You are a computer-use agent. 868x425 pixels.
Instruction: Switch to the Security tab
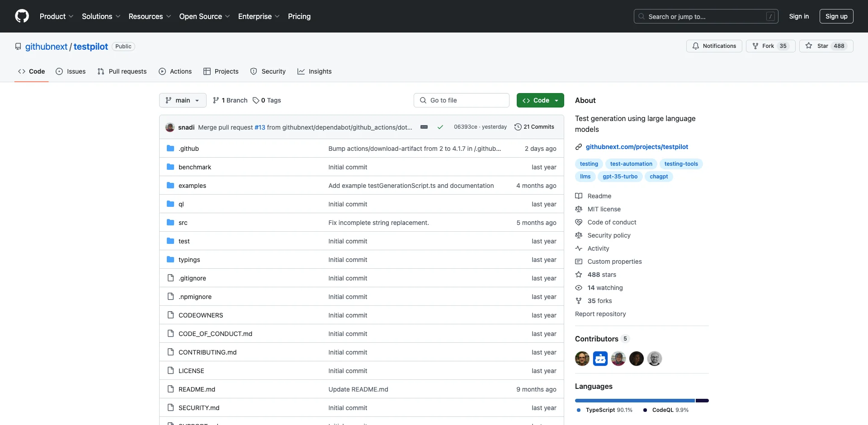[x=268, y=71]
